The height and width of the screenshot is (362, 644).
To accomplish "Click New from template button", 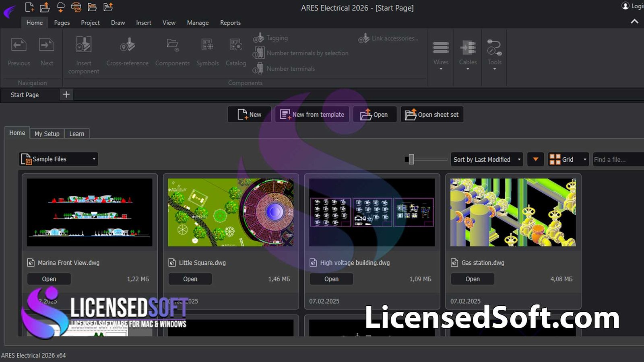I will tap(312, 114).
